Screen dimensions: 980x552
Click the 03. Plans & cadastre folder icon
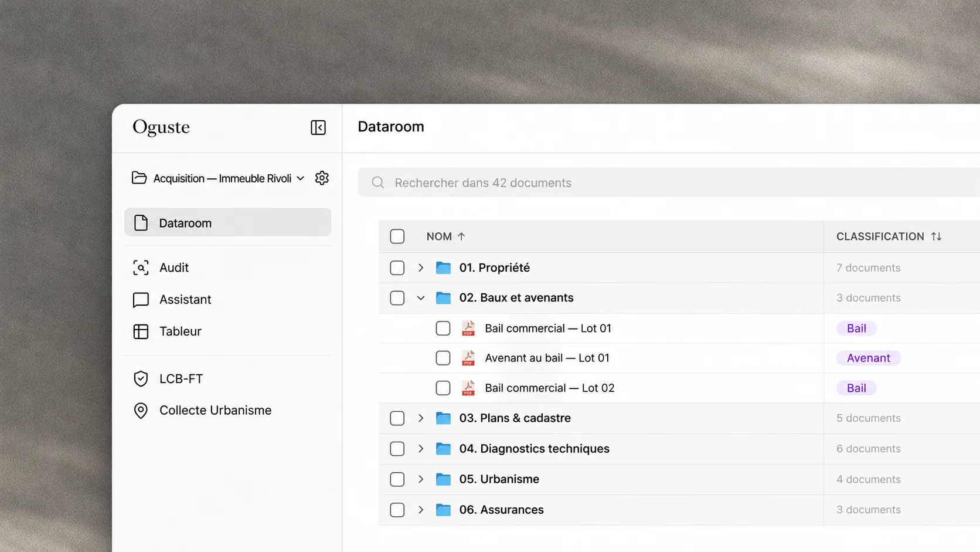444,418
